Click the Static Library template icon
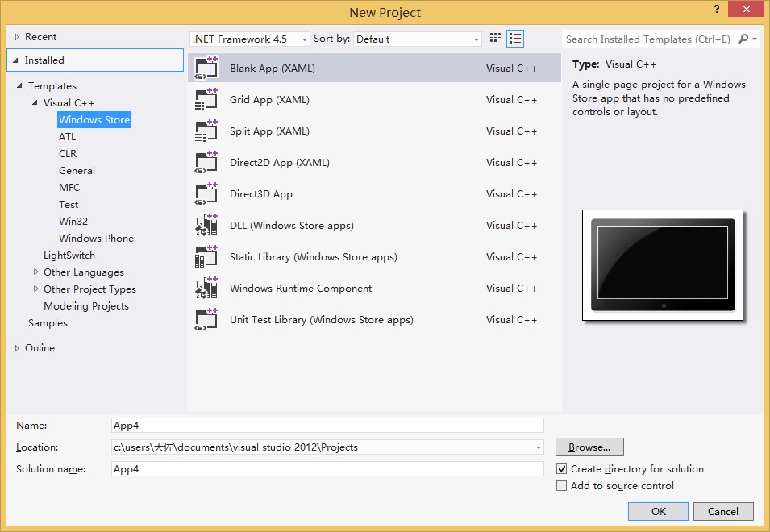770x532 pixels. pyautogui.click(x=206, y=256)
